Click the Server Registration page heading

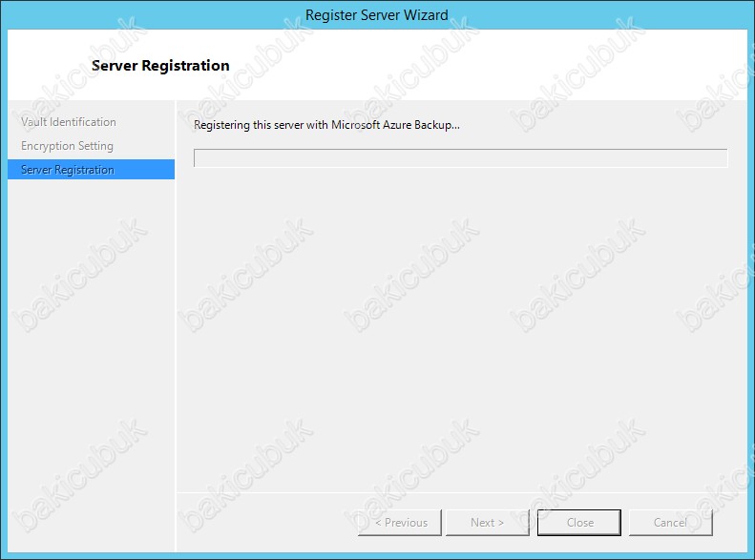click(x=160, y=66)
